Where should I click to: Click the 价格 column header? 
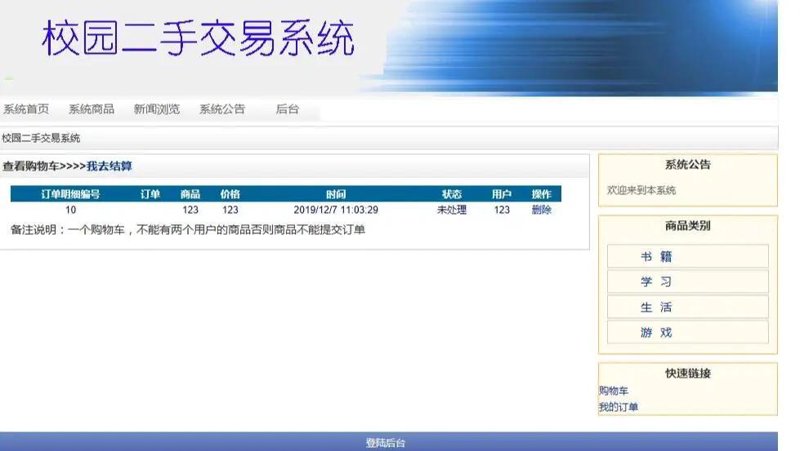pos(230,194)
